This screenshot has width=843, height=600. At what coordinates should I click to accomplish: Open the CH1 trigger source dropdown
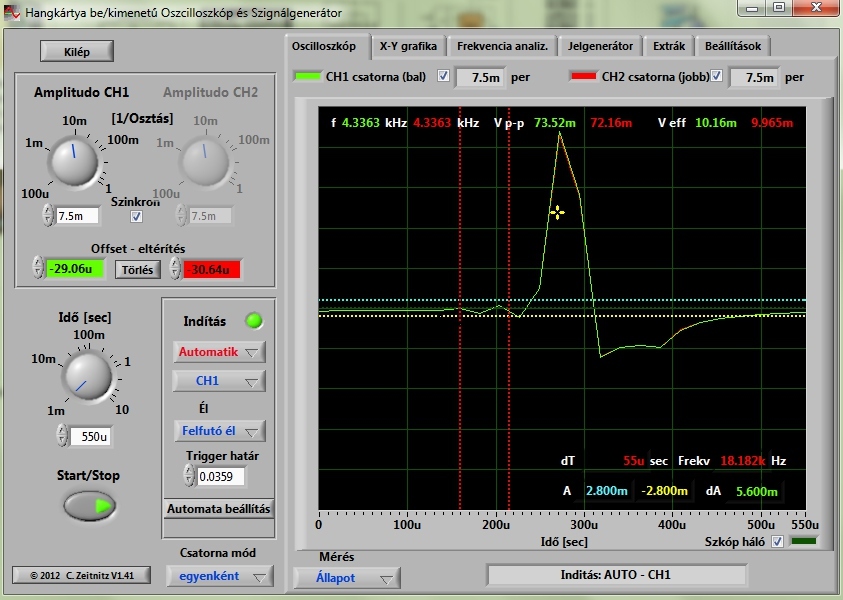tap(219, 381)
